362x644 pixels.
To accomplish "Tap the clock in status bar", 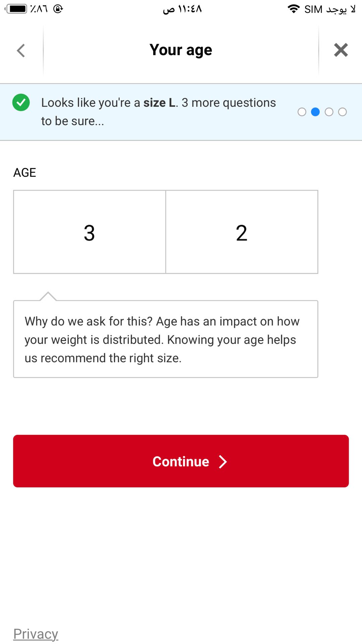I will pos(182,9).
